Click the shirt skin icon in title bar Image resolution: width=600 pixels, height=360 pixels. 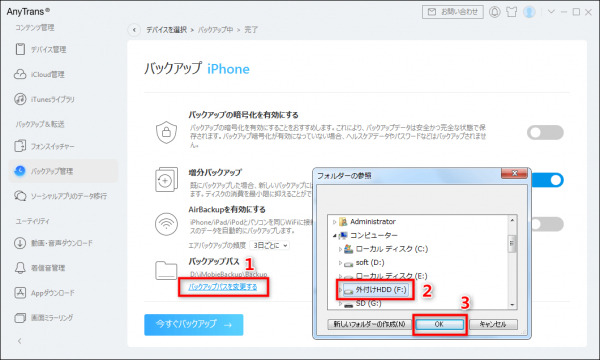pyautogui.click(x=512, y=12)
